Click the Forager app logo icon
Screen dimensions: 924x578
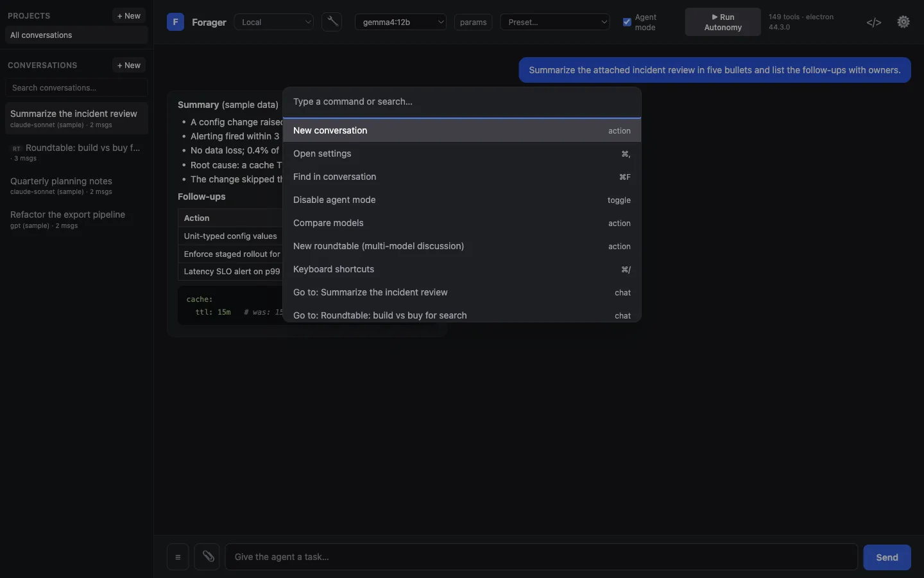(175, 22)
